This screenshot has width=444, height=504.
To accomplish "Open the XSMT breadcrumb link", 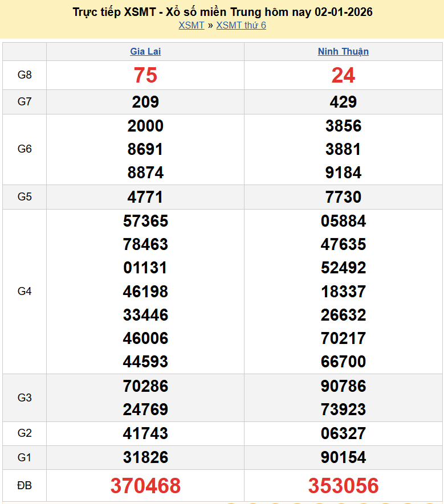I will [x=192, y=25].
